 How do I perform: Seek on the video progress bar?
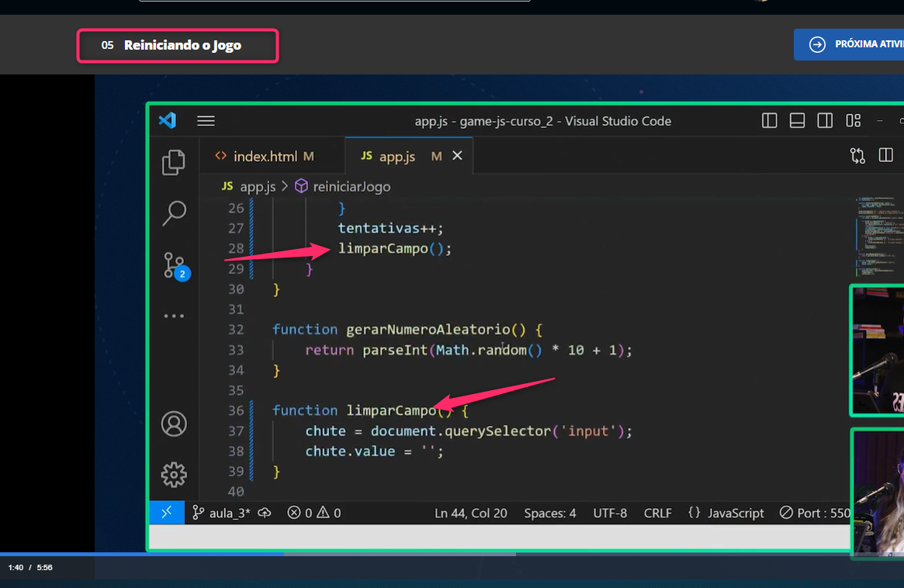tap(388, 554)
